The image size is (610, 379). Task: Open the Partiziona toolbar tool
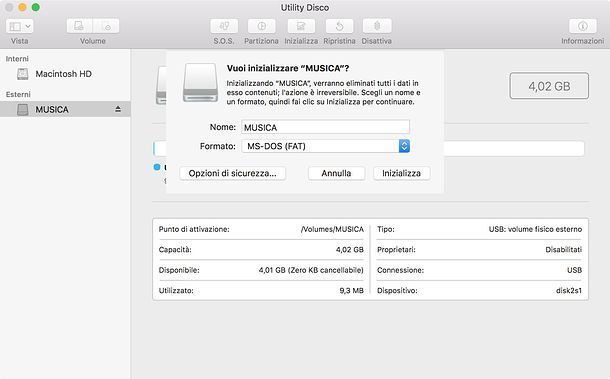261,26
